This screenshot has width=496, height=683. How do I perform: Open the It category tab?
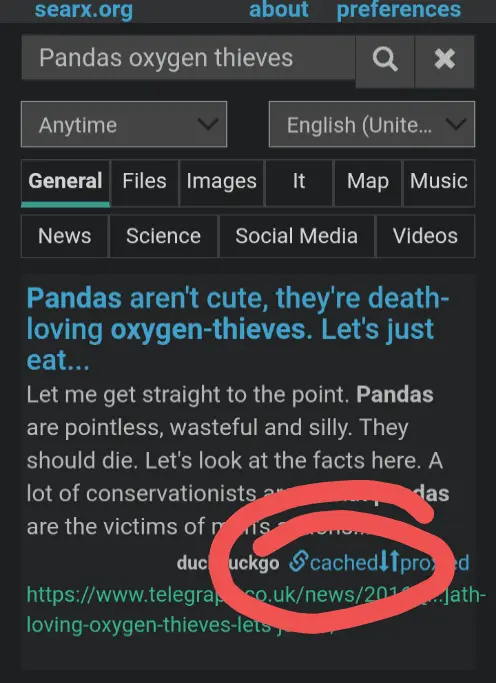tap(299, 181)
